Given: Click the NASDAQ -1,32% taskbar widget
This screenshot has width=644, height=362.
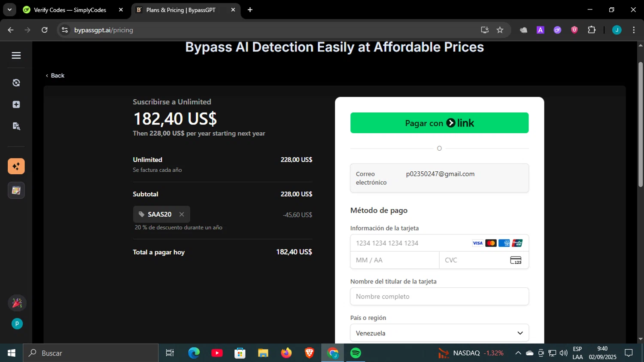Looking at the screenshot, I should [x=471, y=353].
